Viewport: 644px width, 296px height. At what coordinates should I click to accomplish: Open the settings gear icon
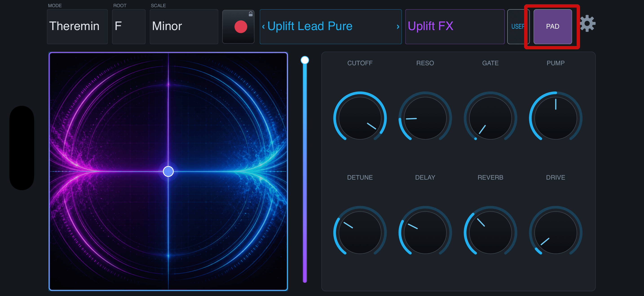point(587,24)
